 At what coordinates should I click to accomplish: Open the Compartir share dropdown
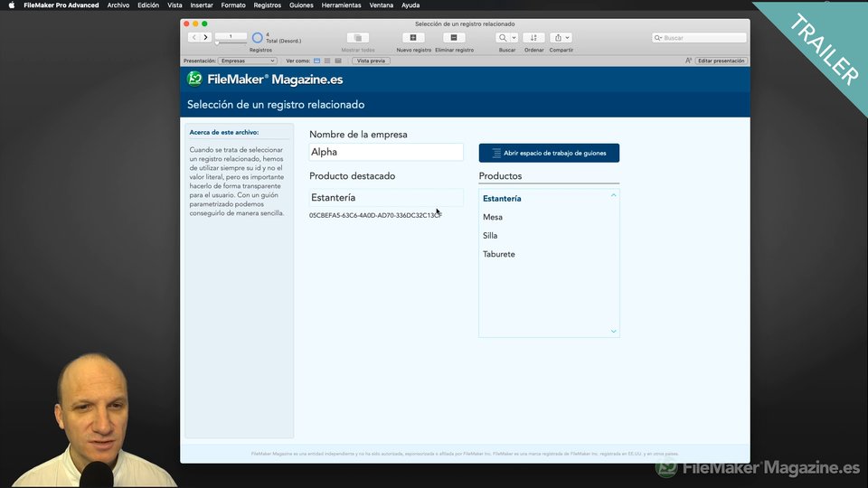point(561,38)
